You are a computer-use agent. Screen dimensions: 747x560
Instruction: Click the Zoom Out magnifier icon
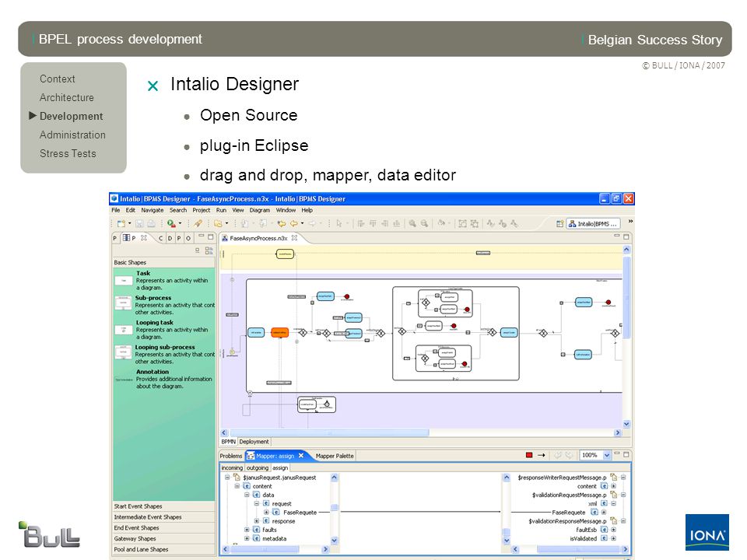(x=424, y=223)
